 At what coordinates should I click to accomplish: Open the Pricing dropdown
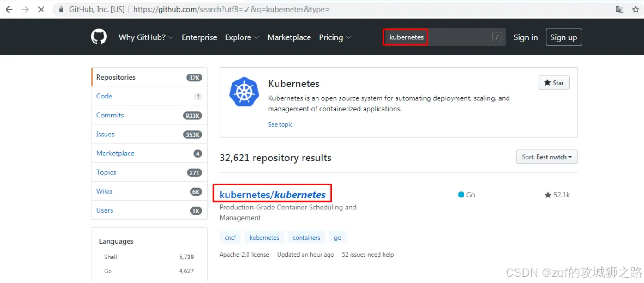point(335,37)
